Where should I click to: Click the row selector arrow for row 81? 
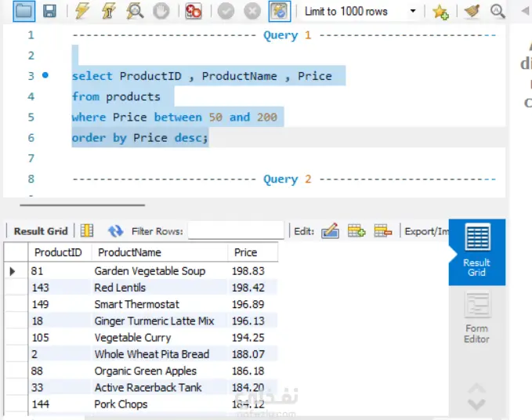point(13,271)
